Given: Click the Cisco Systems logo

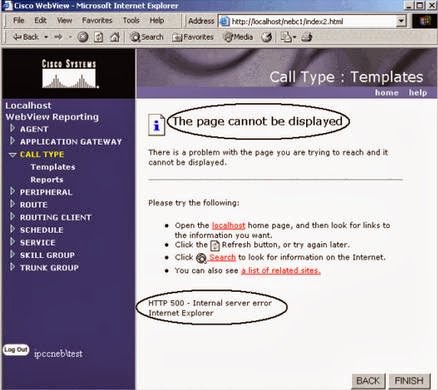Looking at the screenshot, I should (69, 74).
